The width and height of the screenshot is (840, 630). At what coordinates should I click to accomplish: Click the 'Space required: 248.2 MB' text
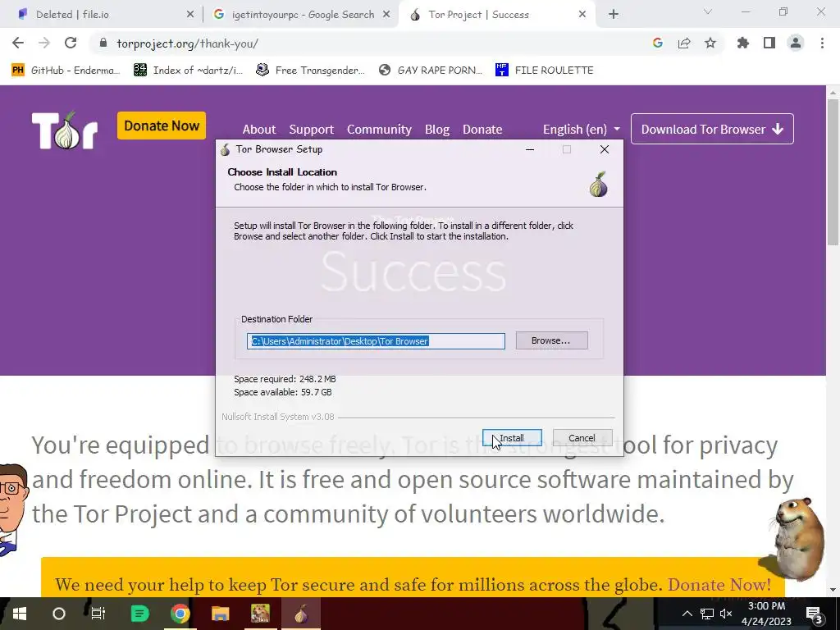[x=285, y=379]
